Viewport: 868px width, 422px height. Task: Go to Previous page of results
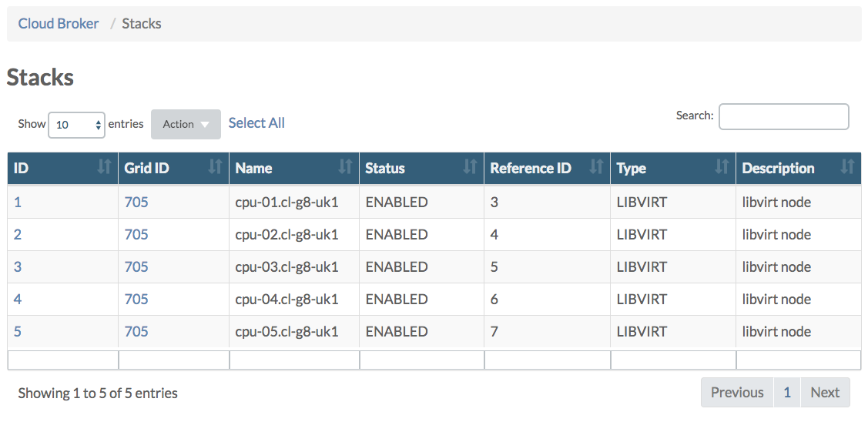pyautogui.click(x=737, y=393)
